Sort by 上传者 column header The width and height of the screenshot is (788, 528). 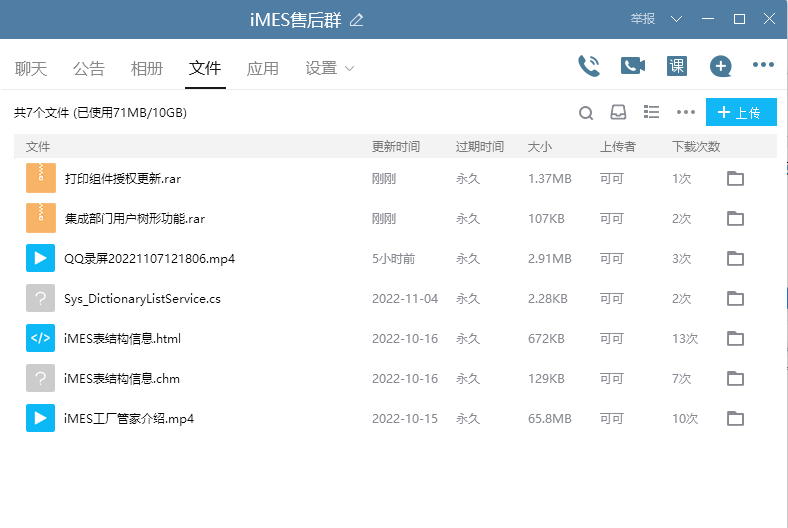[x=618, y=147]
